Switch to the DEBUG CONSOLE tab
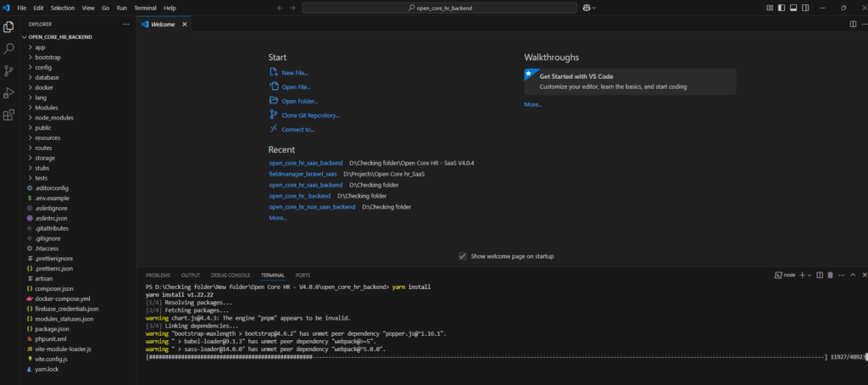The height and width of the screenshot is (385, 868). click(x=231, y=276)
